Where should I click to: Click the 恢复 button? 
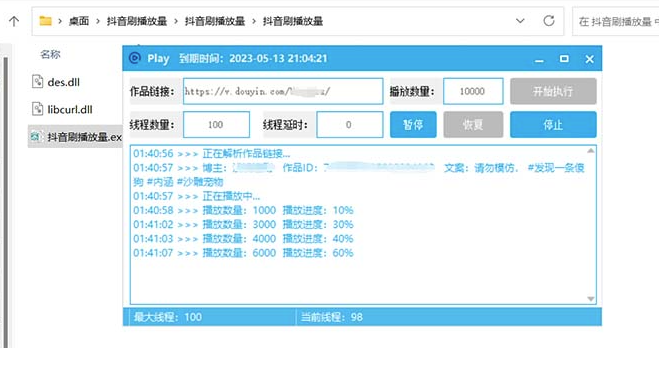pyautogui.click(x=473, y=125)
